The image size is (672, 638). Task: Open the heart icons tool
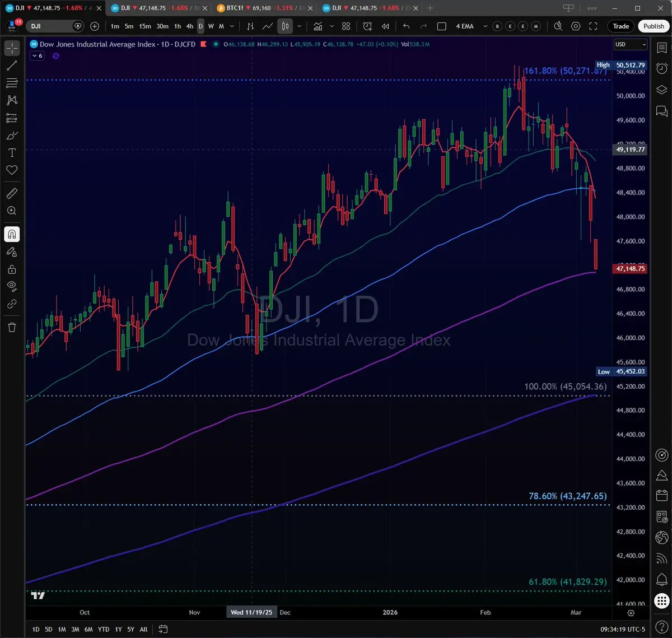pyautogui.click(x=12, y=170)
